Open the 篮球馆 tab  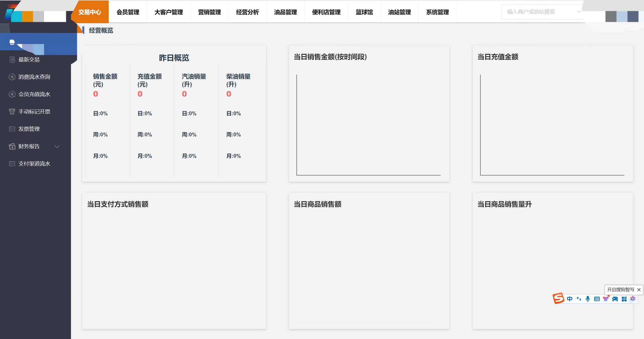pyautogui.click(x=364, y=12)
